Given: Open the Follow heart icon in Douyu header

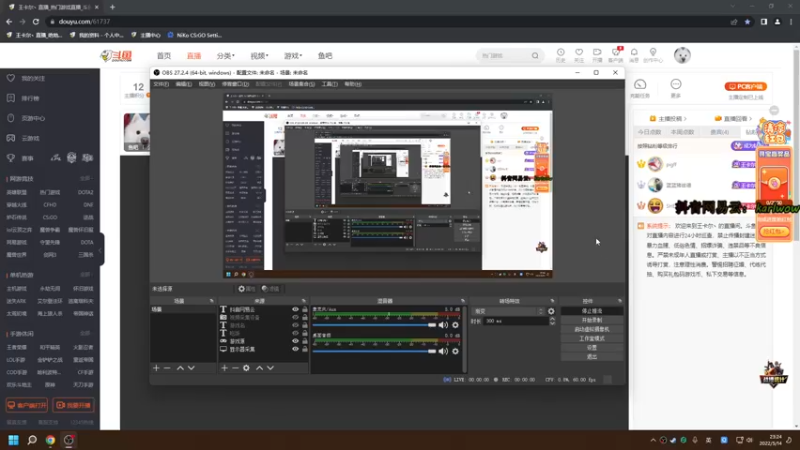Looking at the screenshot, I should (x=579, y=55).
